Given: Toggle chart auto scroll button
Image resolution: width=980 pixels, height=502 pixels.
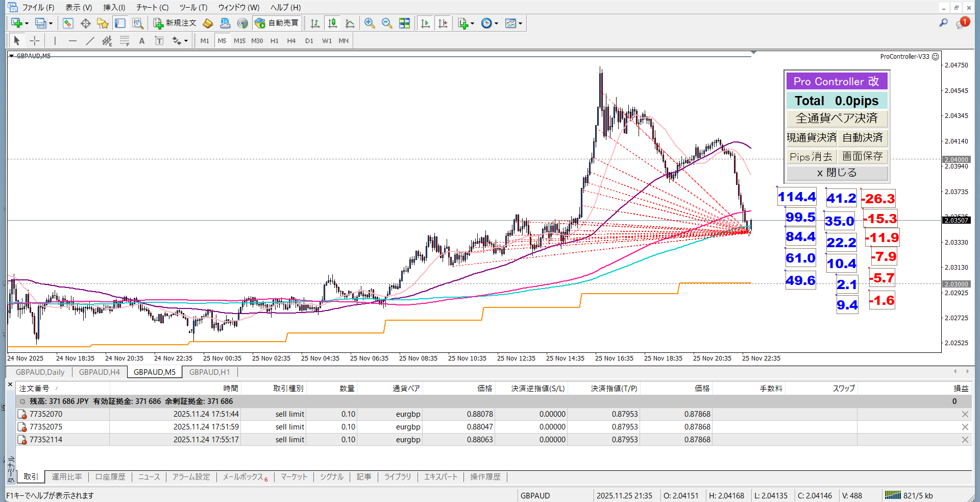Looking at the screenshot, I should pyautogui.click(x=425, y=23).
